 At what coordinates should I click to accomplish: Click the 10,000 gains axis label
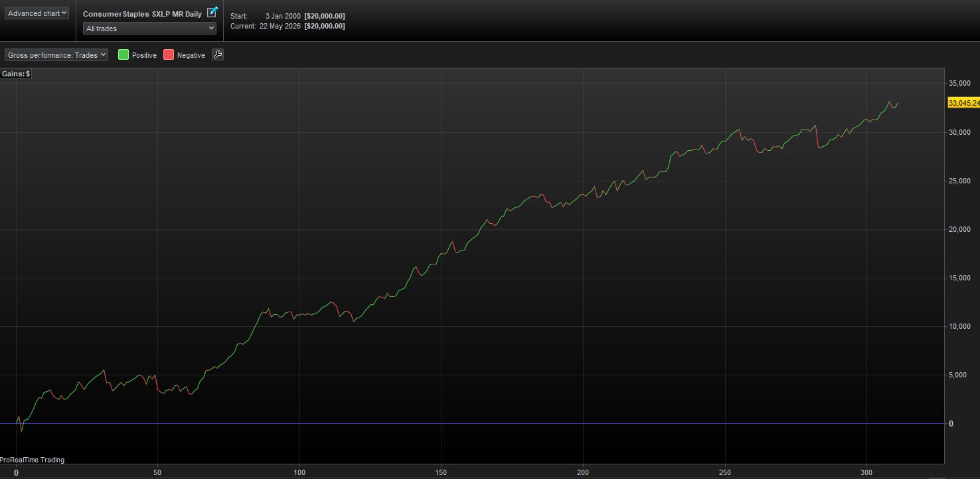pyautogui.click(x=959, y=326)
